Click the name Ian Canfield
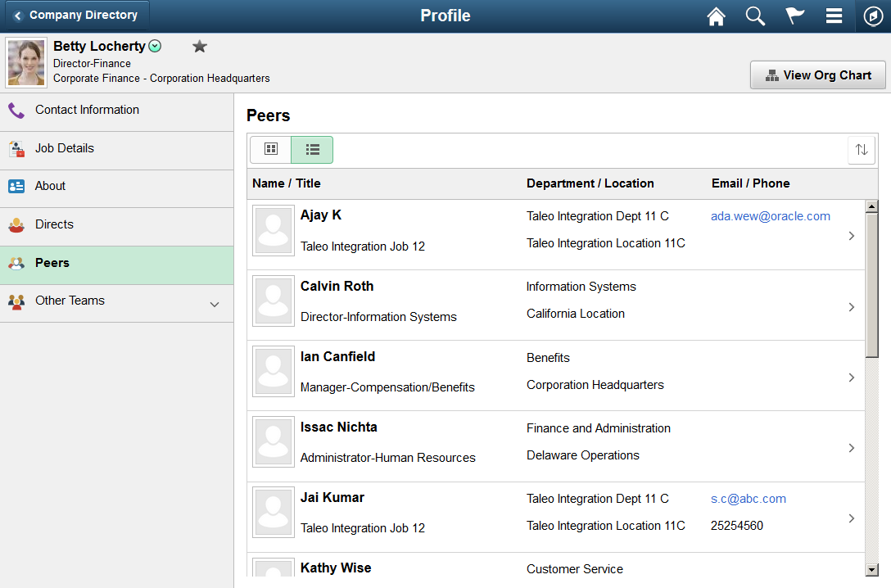The height and width of the screenshot is (588, 891). [x=337, y=357]
